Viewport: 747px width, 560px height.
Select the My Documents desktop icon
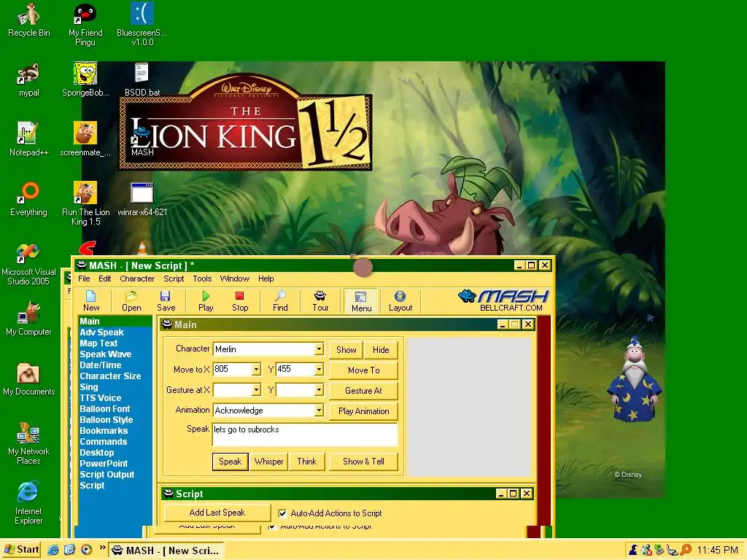coord(28,379)
